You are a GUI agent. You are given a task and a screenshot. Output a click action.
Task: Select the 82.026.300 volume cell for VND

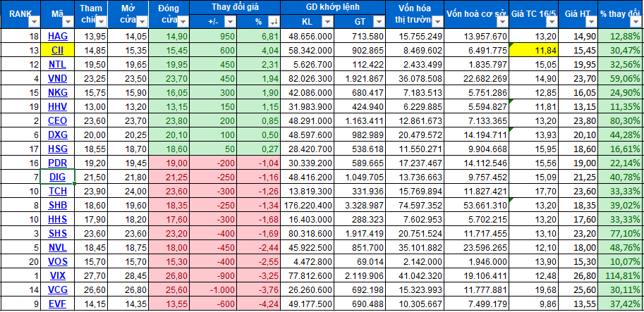pos(307,79)
